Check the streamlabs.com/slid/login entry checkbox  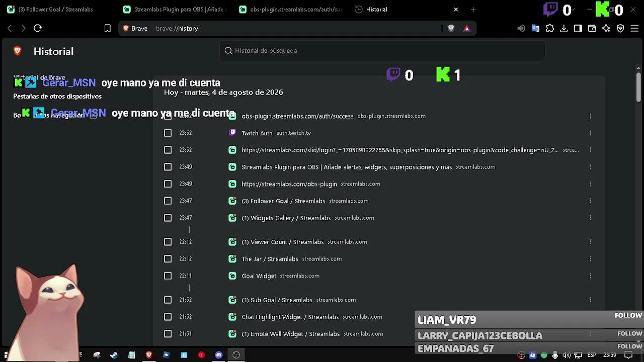click(168, 150)
